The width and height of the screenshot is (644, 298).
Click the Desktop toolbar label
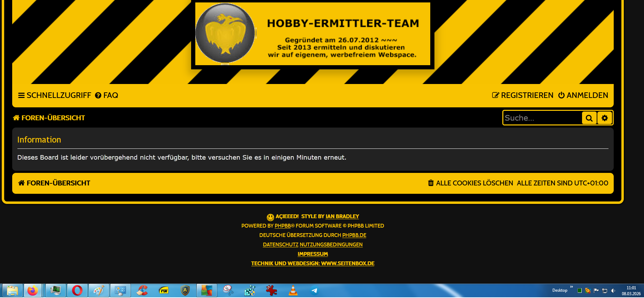560,290
